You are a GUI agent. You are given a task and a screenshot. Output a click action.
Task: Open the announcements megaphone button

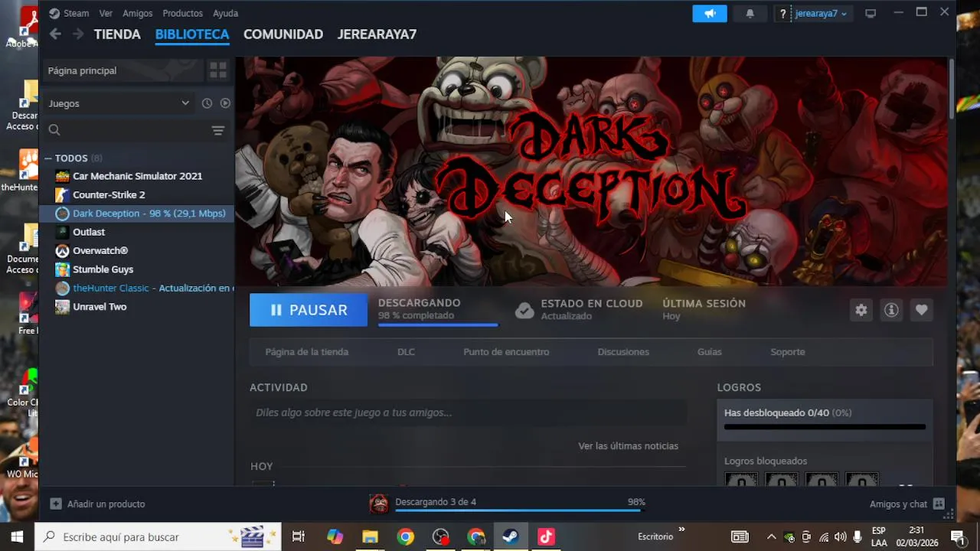point(710,13)
